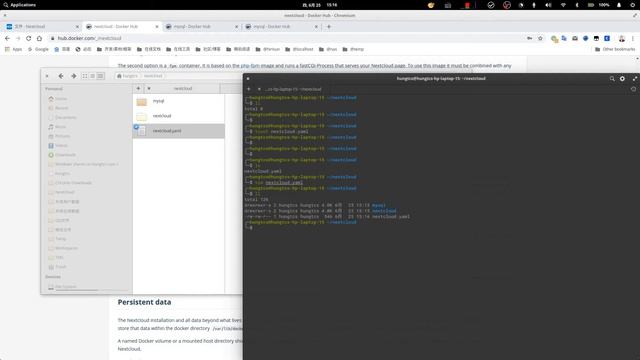Open the nextcloud folder in Files
This screenshot has width=640, height=360.
[178, 116]
